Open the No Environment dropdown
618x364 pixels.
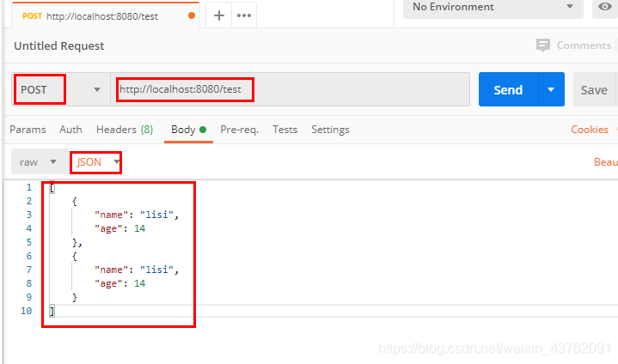[493, 7]
